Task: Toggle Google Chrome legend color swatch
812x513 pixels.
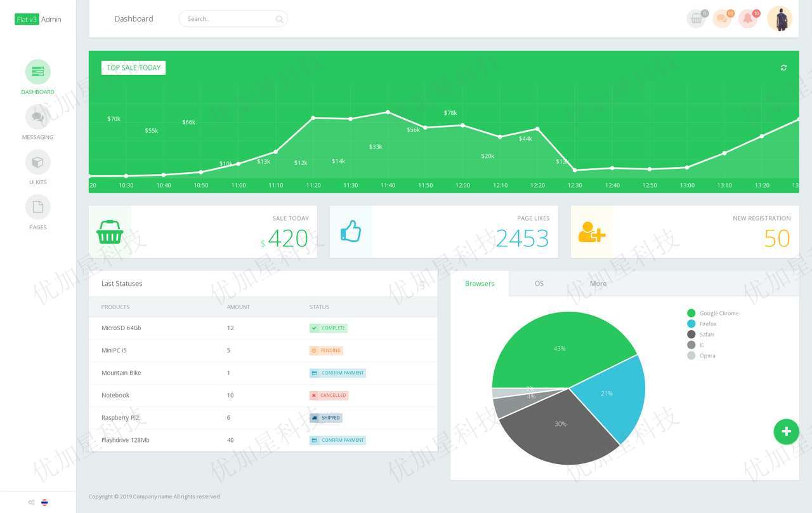Action: (x=691, y=313)
